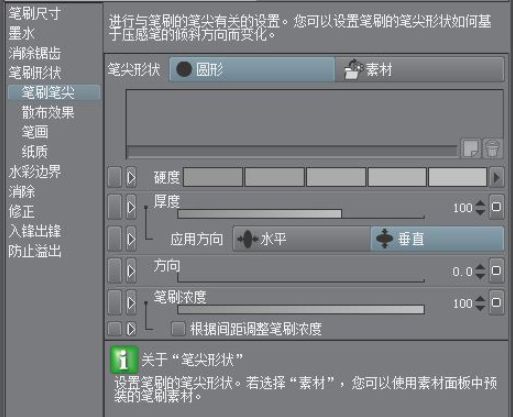The height and width of the screenshot is (417, 513).
Task: Toggle show-in-palette box for 笔刷浓度 row
Action: [114, 302]
